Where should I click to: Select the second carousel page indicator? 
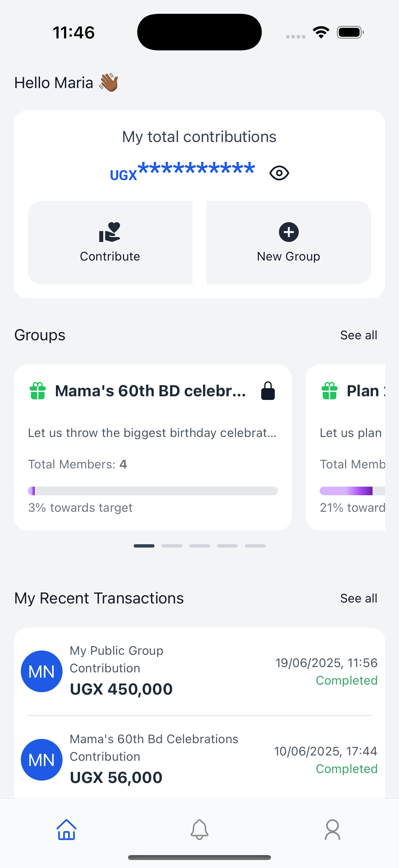[x=172, y=546]
